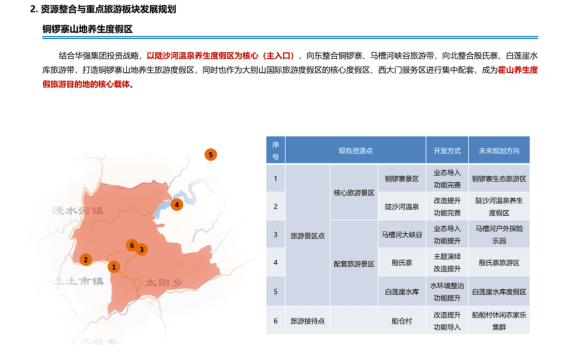Select orange map marker number 5
The width and height of the screenshot is (570, 360).
[210, 155]
